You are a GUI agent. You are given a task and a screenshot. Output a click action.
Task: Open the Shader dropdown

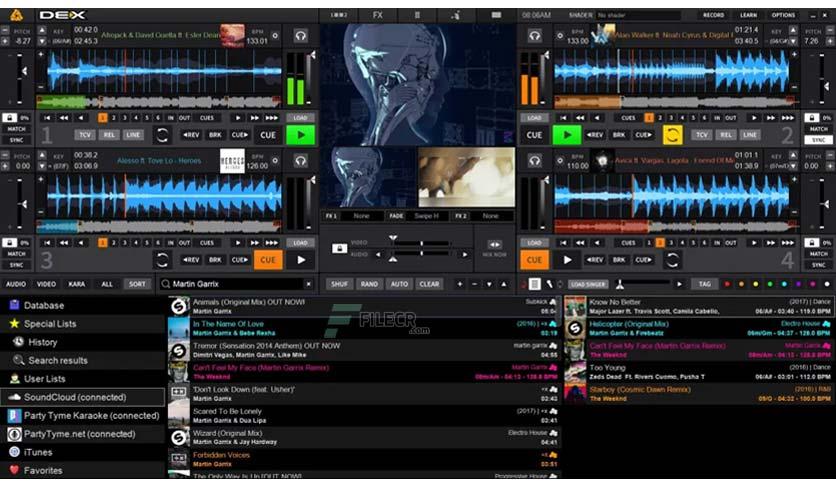638,15
